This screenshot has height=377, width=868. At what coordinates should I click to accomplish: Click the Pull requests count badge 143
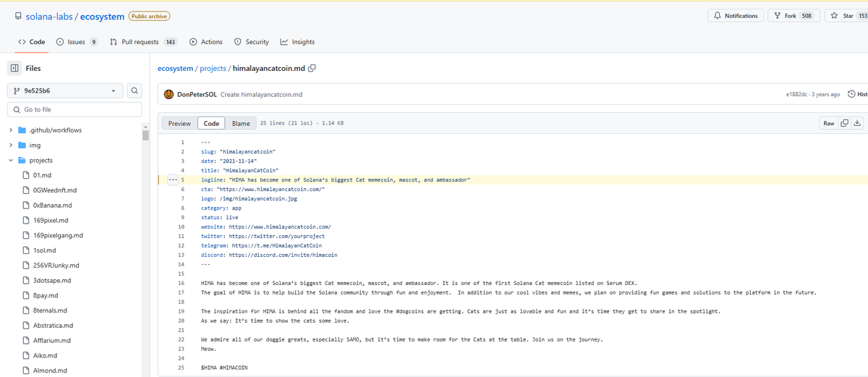[x=170, y=42]
